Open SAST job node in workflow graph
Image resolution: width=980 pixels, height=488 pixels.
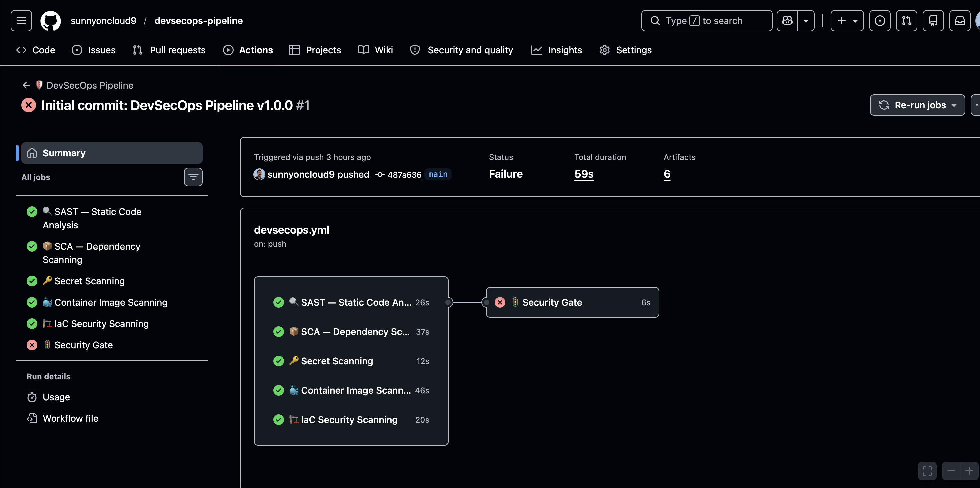[x=351, y=302]
